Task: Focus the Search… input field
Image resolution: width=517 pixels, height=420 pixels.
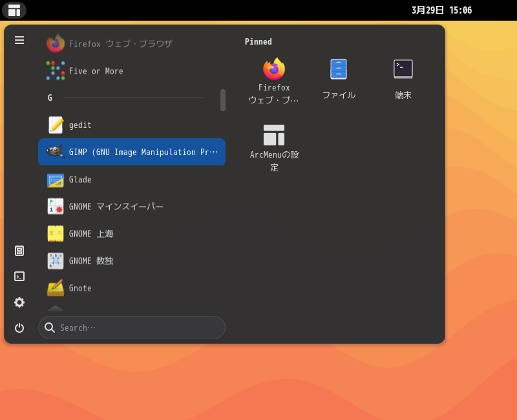Action: click(x=132, y=328)
